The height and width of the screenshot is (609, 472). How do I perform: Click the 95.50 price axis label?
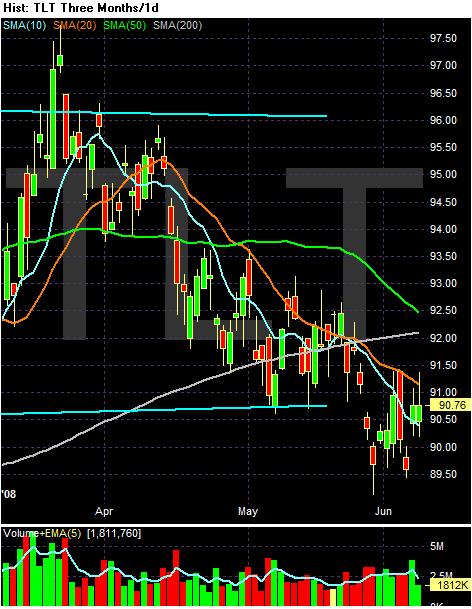click(x=443, y=147)
